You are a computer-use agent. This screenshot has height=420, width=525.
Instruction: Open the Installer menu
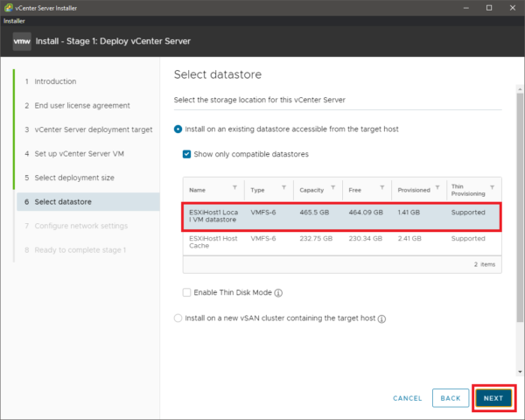pyautogui.click(x=14, y=21)
